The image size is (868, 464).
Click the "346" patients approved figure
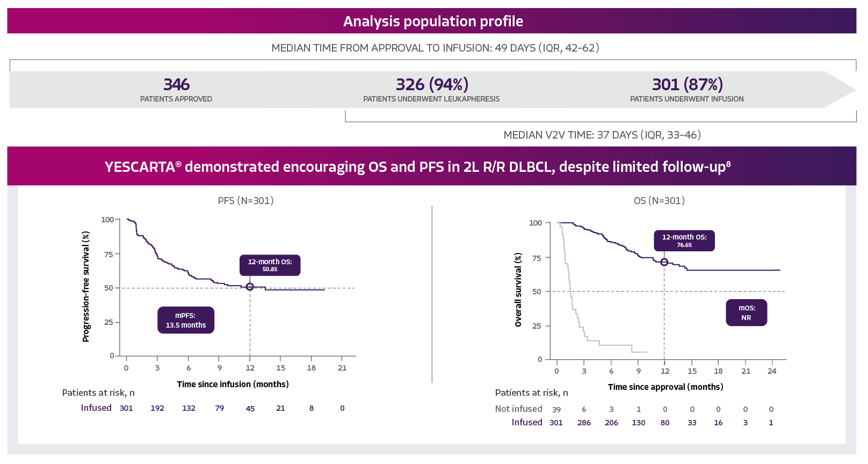[176, 84]
